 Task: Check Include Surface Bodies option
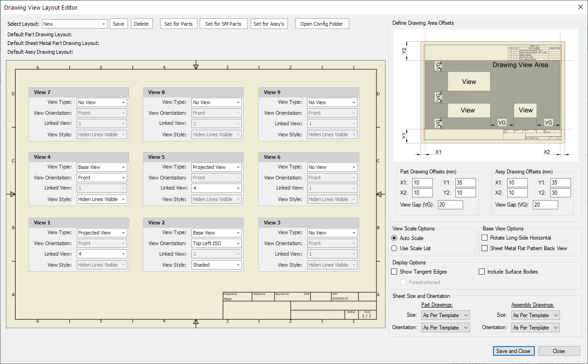tap(482, 272)
